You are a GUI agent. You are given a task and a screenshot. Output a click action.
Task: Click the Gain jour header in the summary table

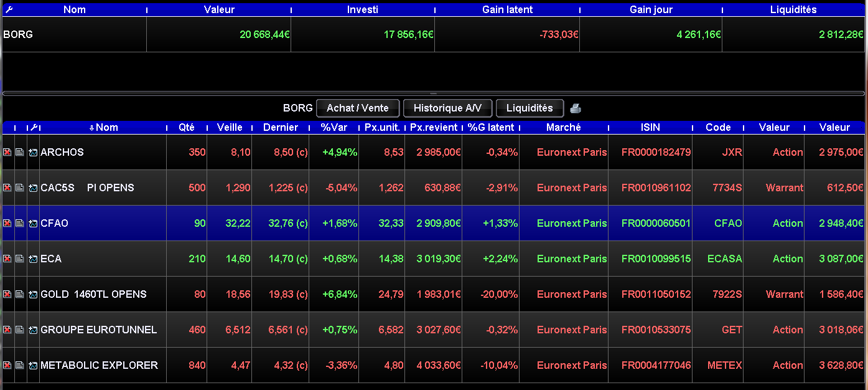[x=651, y=9]
